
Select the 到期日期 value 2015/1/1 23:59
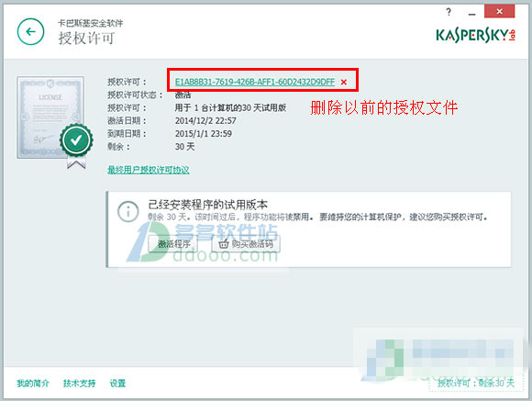coord(204,134)
